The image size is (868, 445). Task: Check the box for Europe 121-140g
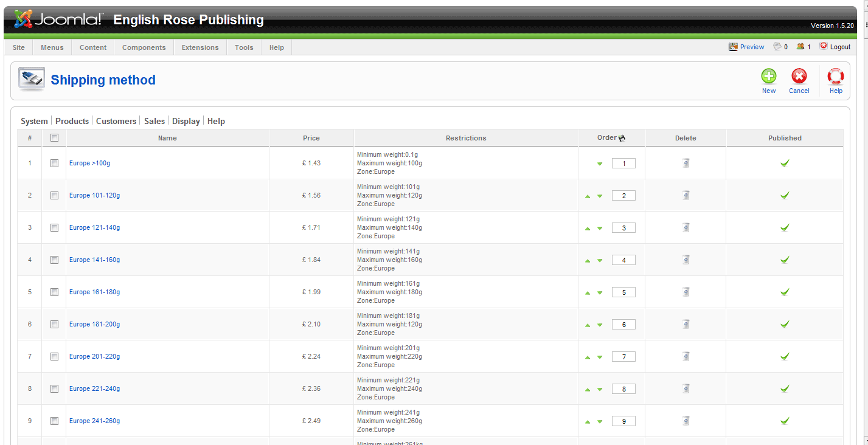click(x=54, y=227)
